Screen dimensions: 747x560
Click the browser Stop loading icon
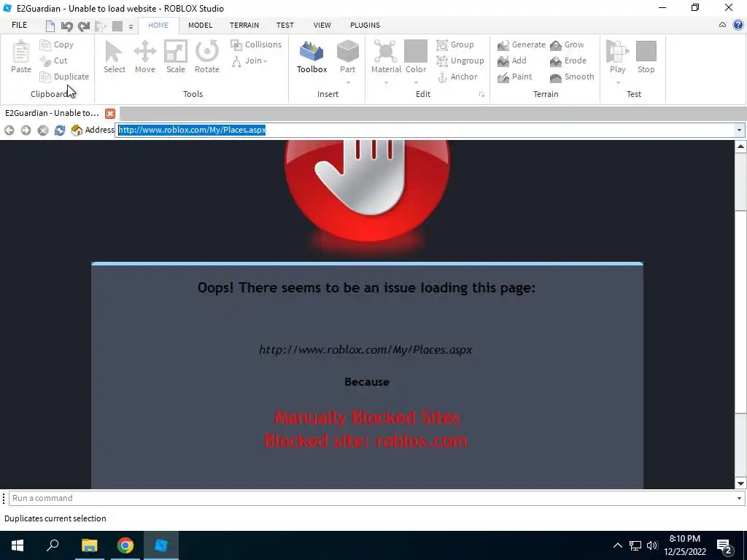[43, 130]
